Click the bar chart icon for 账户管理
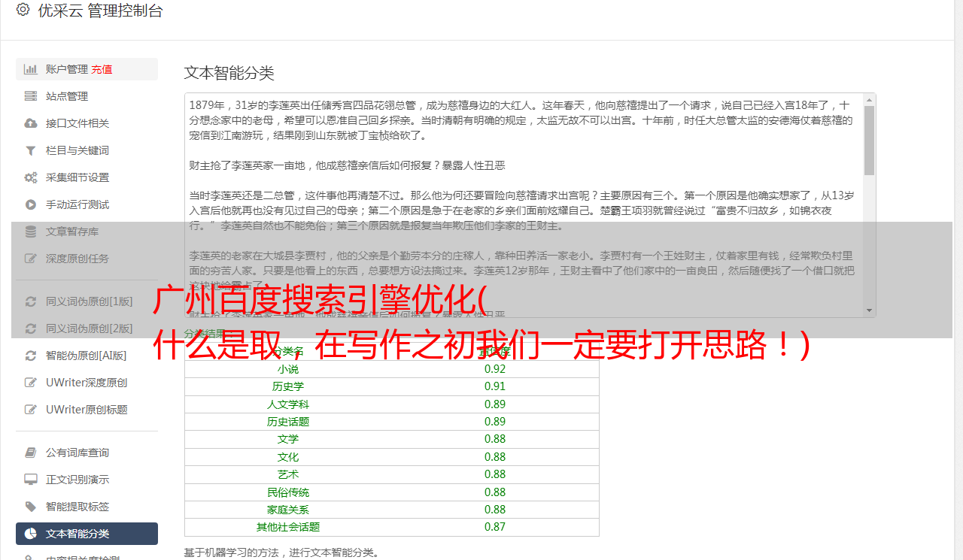 [x=31, y=69]
